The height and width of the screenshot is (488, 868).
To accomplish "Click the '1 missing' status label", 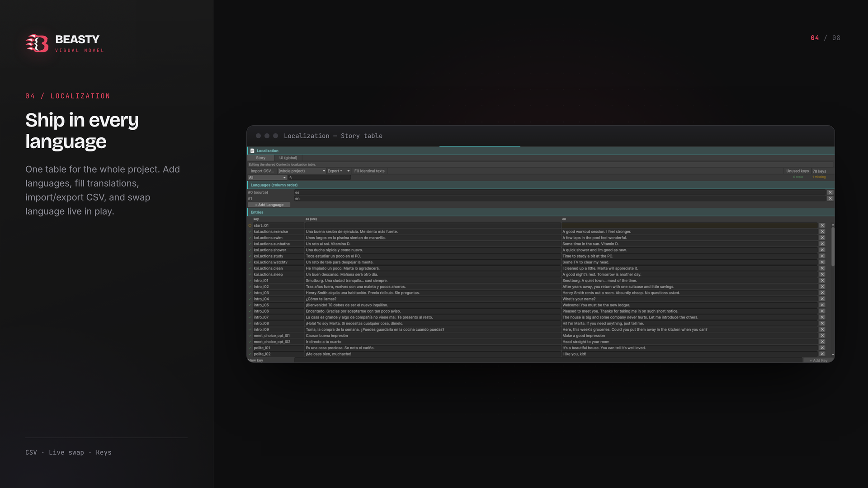I will click(x=819, y=177).
